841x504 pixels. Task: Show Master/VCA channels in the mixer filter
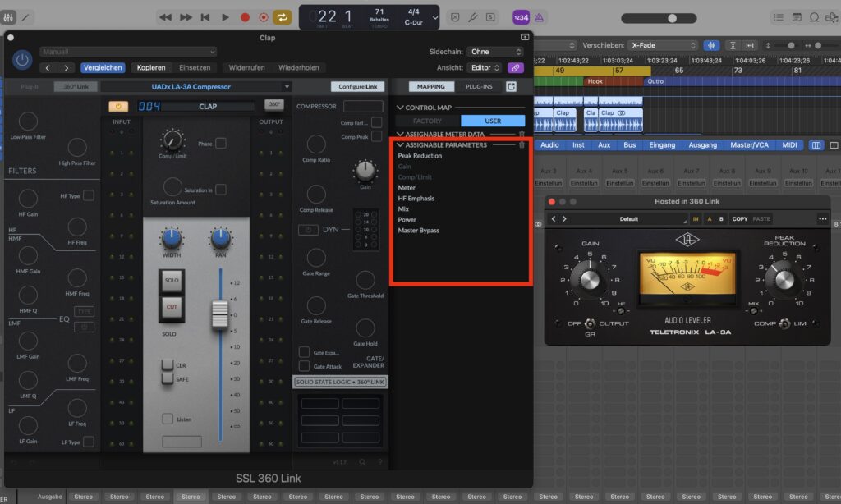(x=749, y=144)
